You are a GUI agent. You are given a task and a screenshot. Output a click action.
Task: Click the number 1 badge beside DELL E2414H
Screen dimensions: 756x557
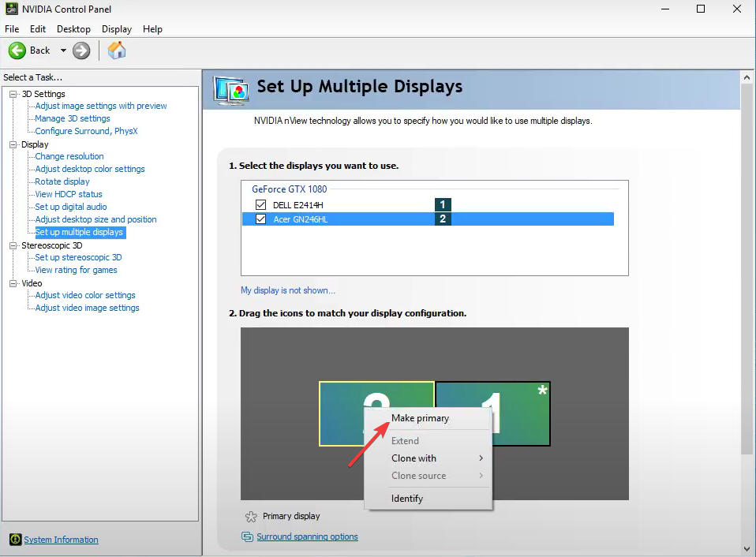[x=443, y=205]
